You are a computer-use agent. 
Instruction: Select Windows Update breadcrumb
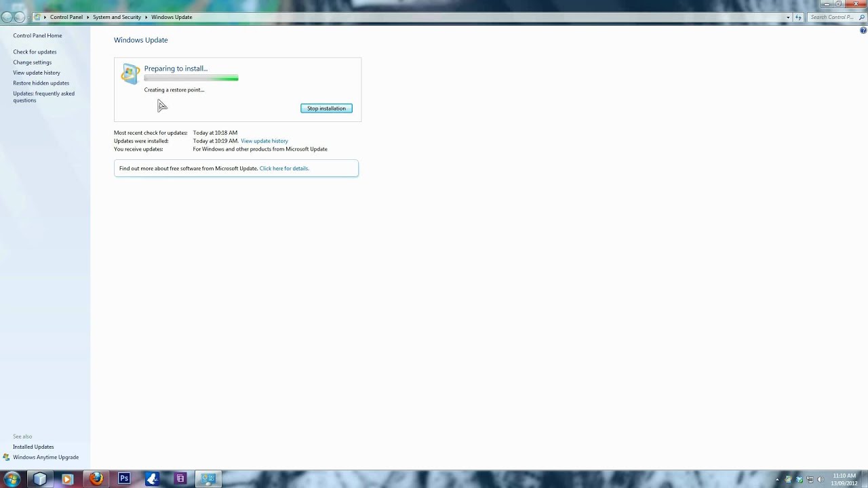coord(172,17)
